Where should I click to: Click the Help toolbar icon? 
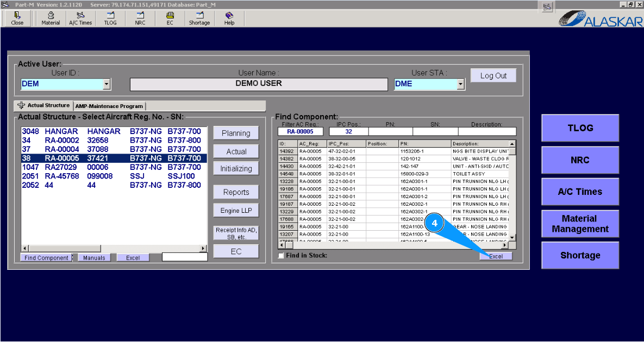[x=229, y=18]
